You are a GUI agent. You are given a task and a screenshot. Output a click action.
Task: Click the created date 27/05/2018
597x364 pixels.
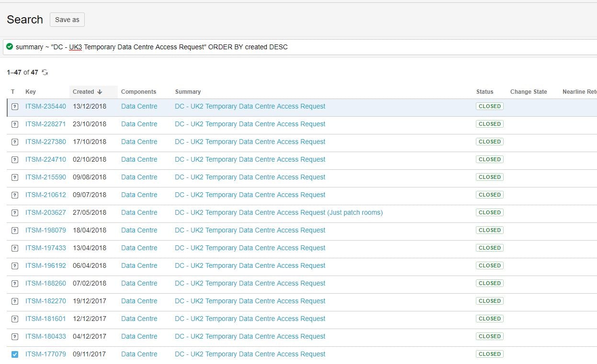pyautogui.click(x=90, y=212)
